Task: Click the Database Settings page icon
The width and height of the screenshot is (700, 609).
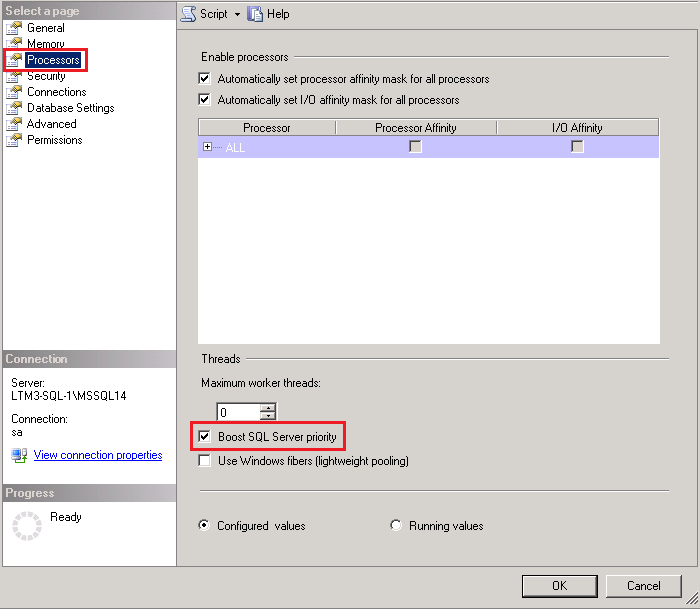Action: point(14,108)
